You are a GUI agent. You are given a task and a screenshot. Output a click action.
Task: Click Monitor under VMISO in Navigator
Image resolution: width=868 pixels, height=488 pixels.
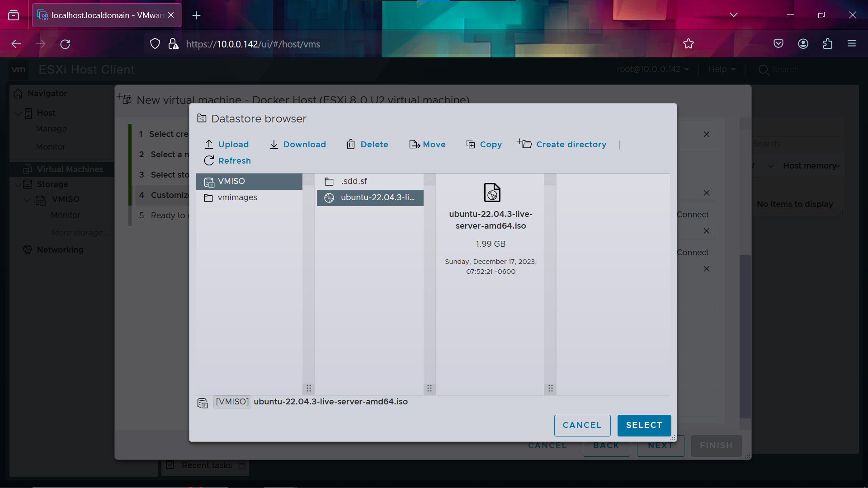[66, 215]
